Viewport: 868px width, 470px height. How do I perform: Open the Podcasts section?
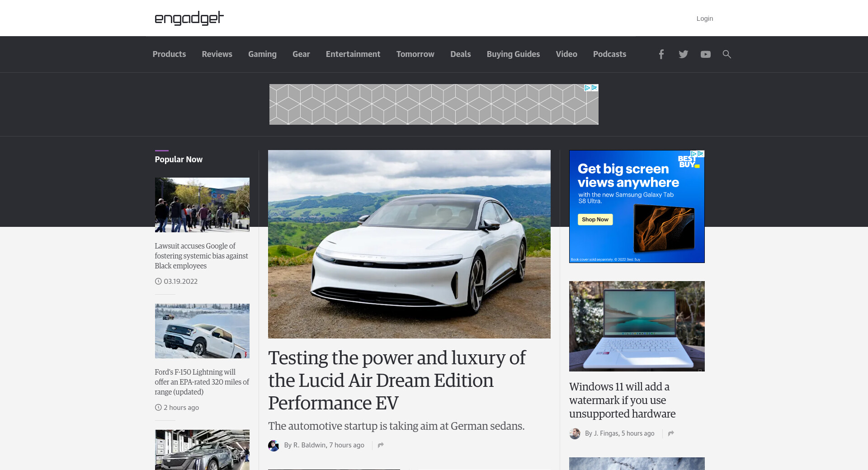609,54
